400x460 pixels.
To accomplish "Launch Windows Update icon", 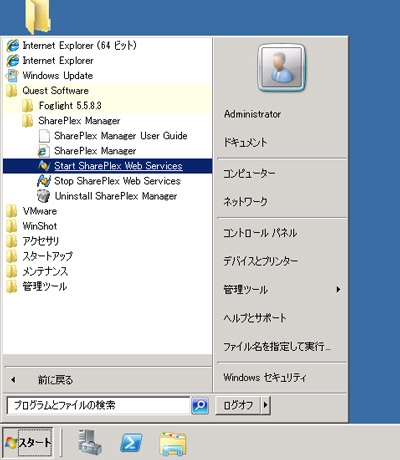I will coord(12,76).
